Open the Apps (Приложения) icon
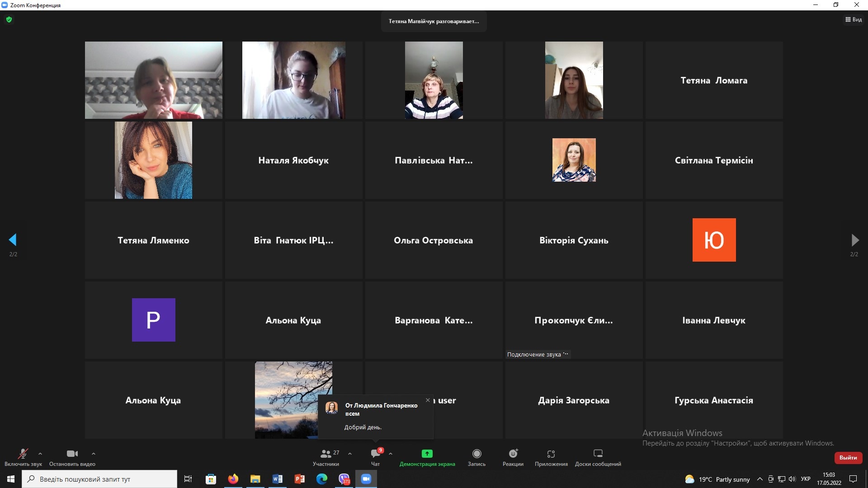The height and width of the screenshot is (488, 868). [x=551, y=454]
